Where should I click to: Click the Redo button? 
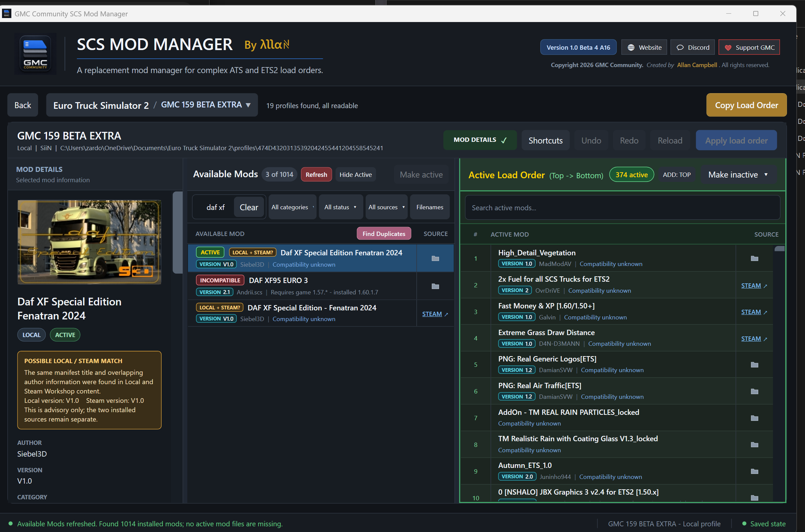(629, 140)
